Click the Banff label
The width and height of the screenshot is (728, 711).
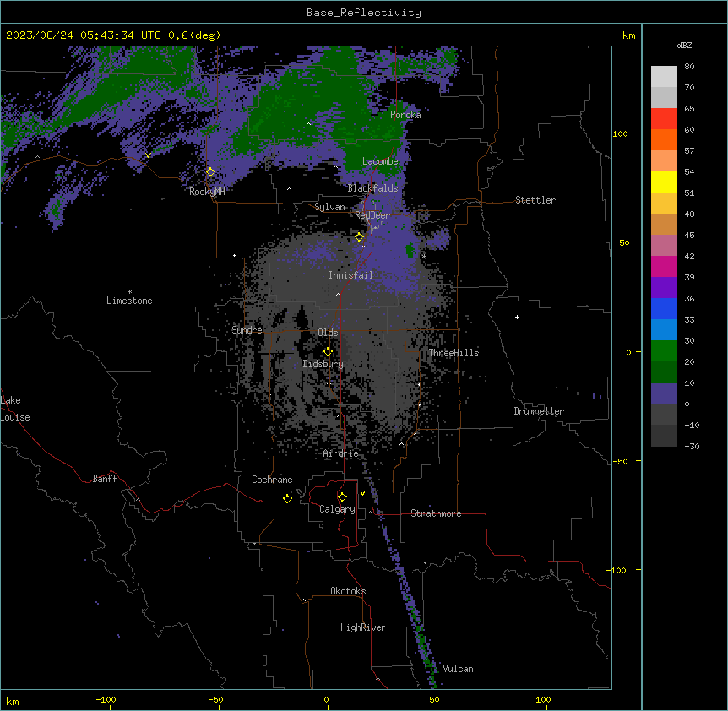[x=105, y=479]
